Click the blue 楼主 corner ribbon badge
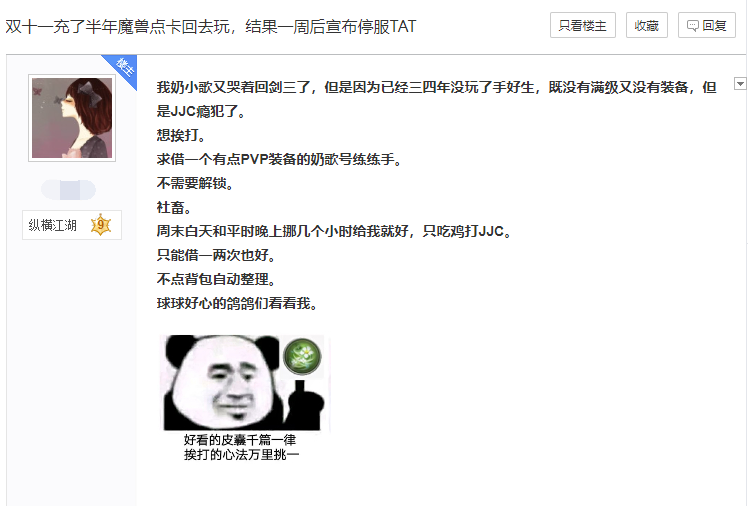 pos(124,68)
